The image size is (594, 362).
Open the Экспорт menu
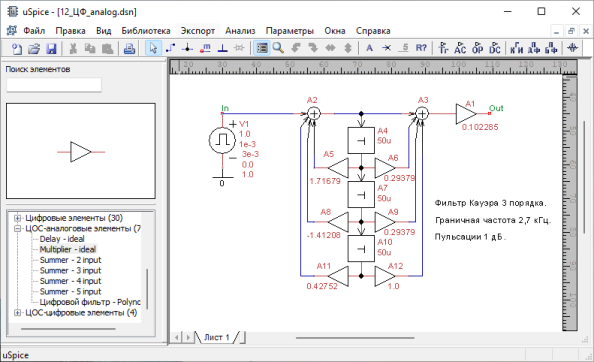198,31
